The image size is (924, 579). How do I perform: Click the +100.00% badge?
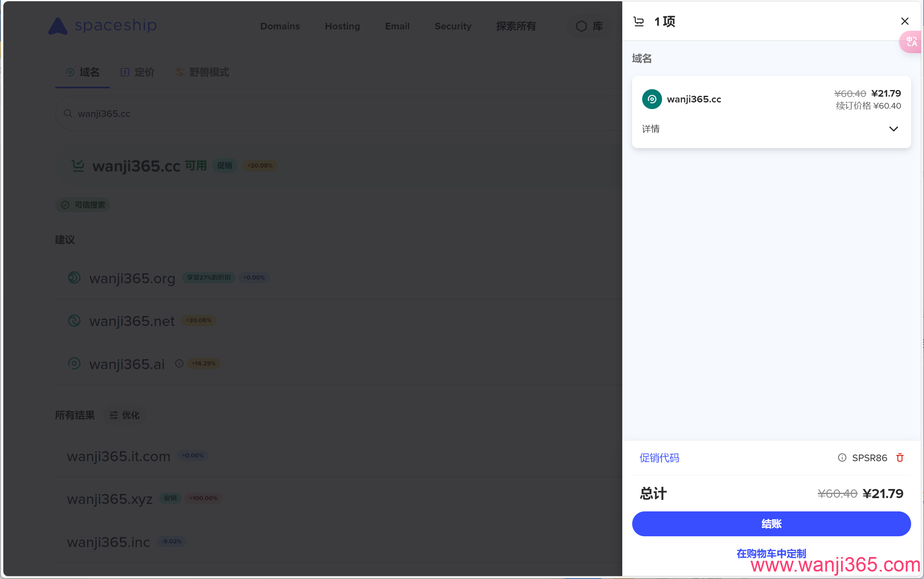click(203, 498)
